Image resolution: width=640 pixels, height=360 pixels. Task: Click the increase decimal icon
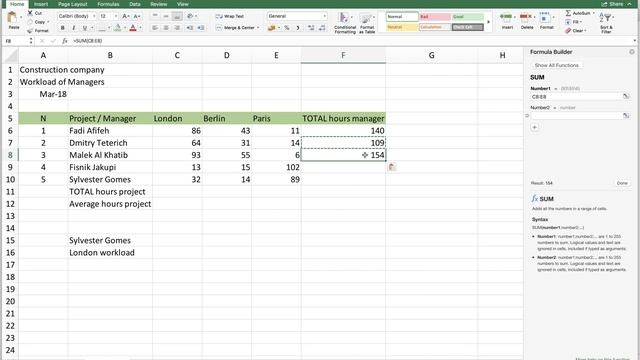tap(311, 28)
